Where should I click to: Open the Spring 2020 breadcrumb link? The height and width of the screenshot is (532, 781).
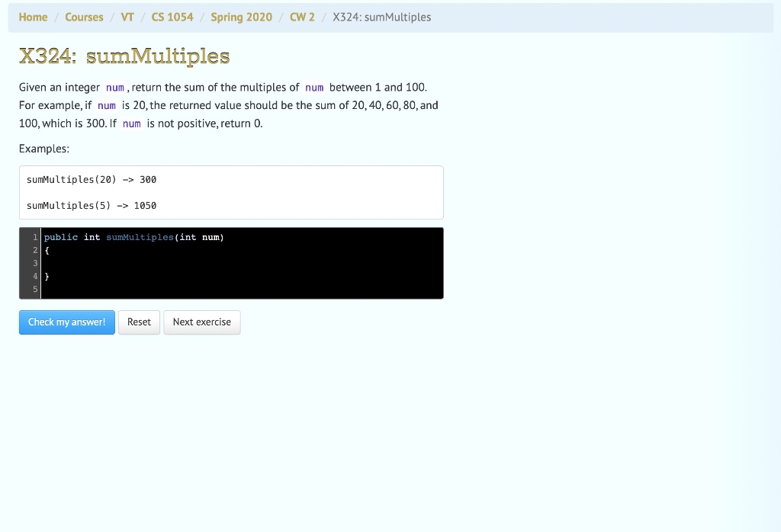pos(242,17)
